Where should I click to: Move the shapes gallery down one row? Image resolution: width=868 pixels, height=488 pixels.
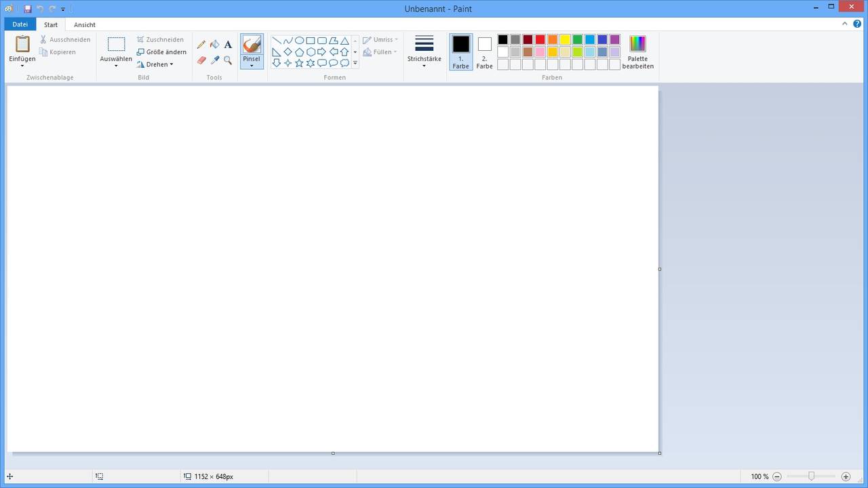point(355,52)
